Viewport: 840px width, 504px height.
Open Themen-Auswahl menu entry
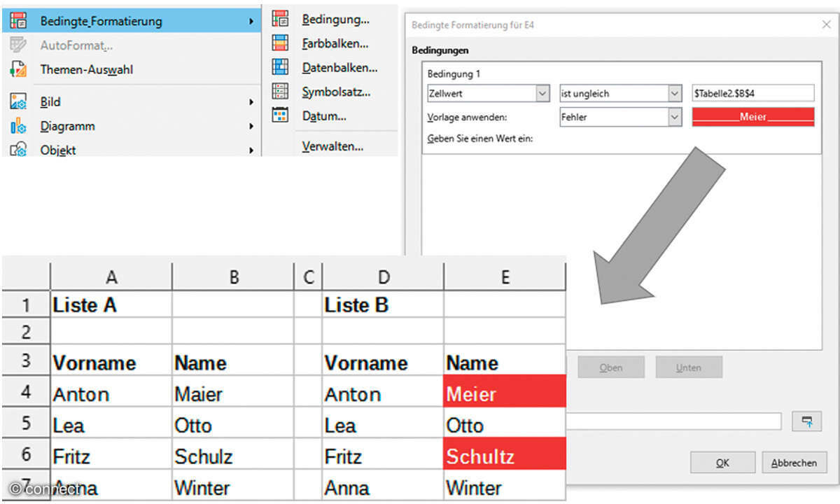point(131,69)
